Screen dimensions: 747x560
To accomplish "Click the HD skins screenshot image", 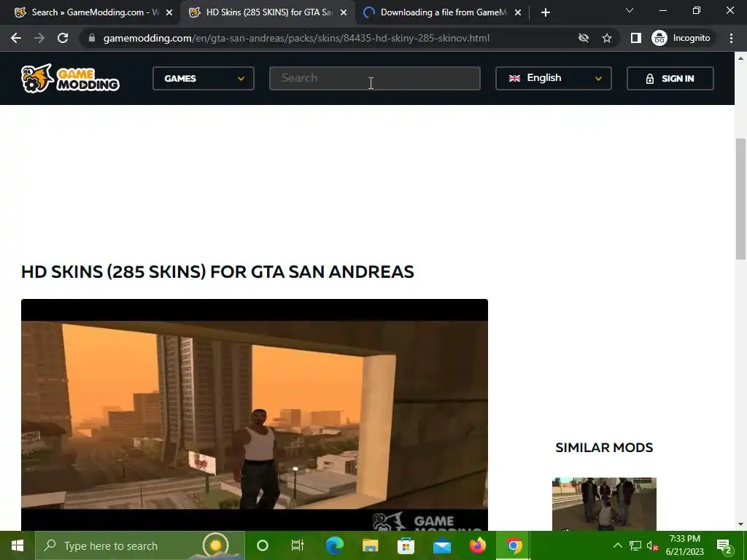I will pyautogui.click(x=255, y=415).
